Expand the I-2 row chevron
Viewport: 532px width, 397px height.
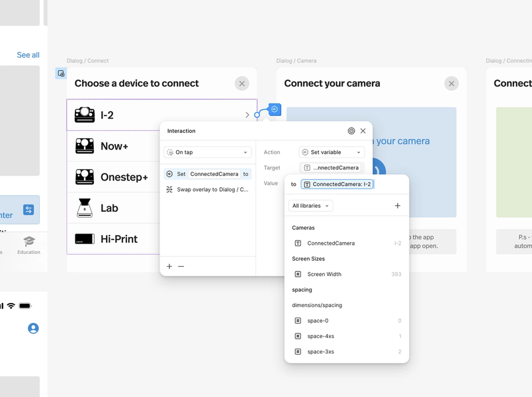(247, 114)
